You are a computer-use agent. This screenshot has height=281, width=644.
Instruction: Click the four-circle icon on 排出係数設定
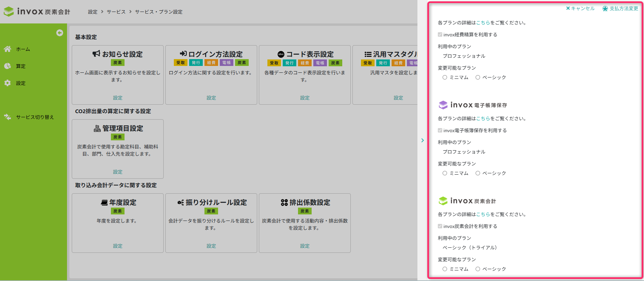284,203
